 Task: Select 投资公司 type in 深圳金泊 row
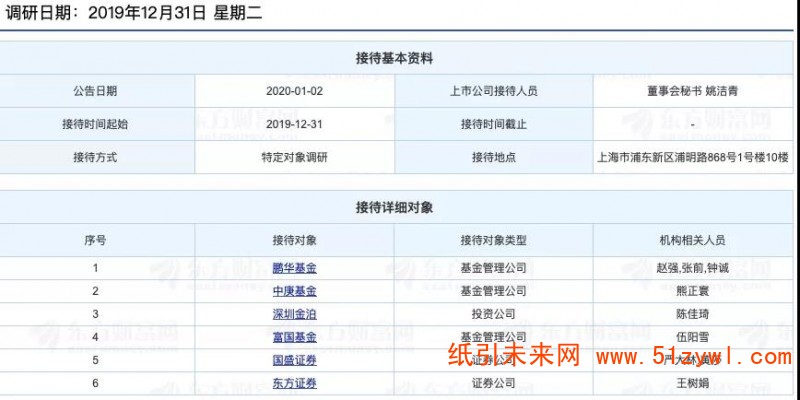click(x=494, y=314)
